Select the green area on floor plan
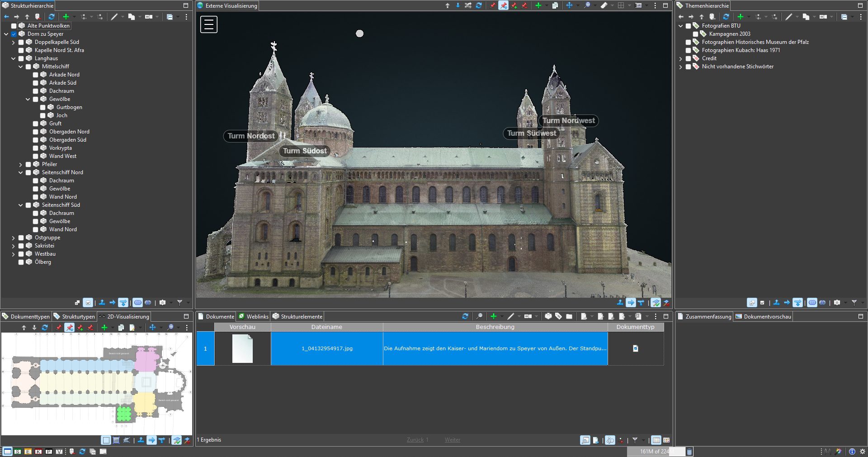The image size is (868, 457). point(123,414)
